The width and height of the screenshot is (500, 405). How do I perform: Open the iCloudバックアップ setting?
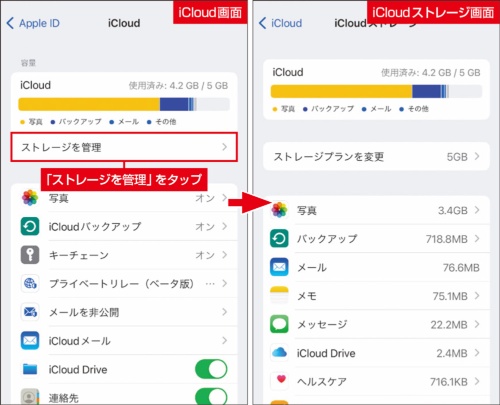coord(124,226)
